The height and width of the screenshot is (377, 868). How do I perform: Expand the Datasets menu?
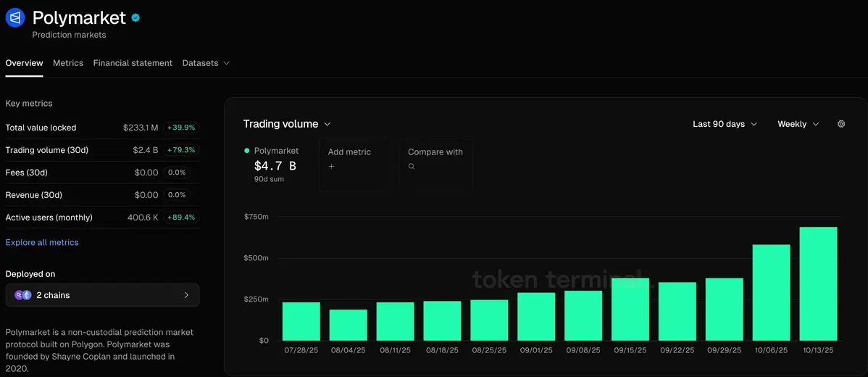[x=206, y=63]
